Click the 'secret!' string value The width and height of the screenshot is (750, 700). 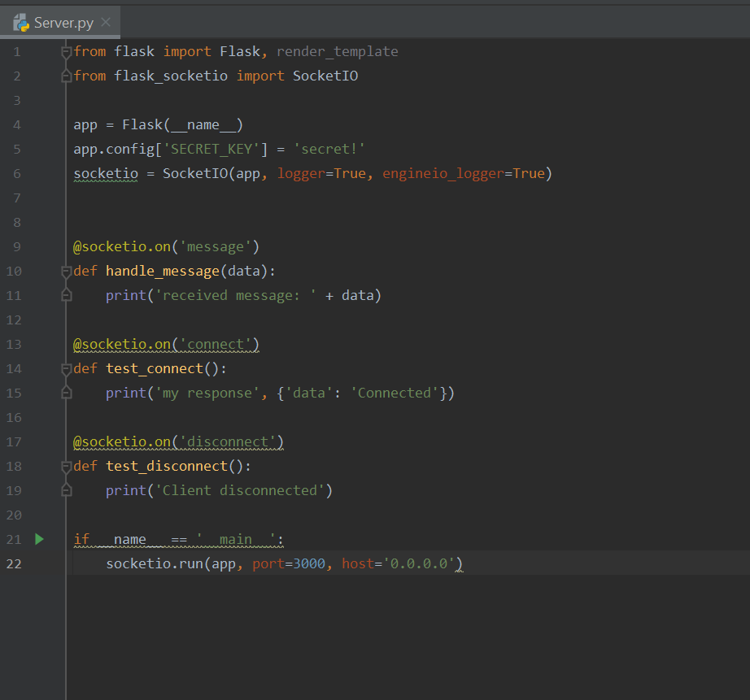click(x=329, y=149)
